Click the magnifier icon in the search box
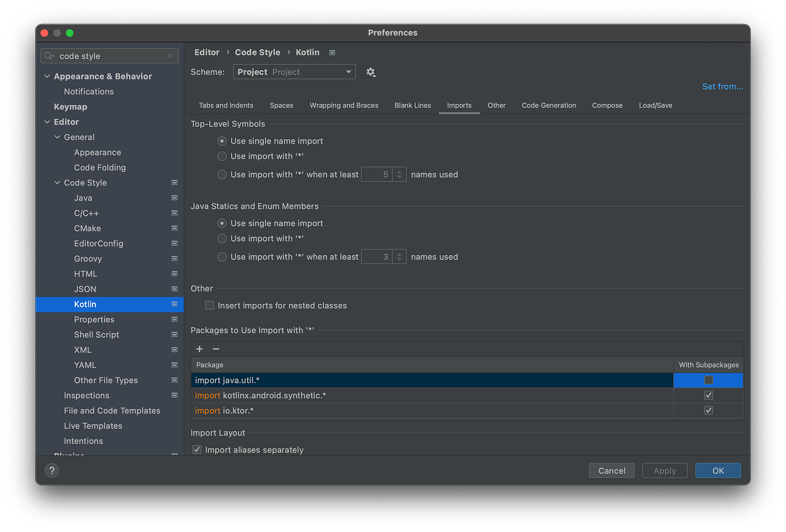 pos(49,56)
